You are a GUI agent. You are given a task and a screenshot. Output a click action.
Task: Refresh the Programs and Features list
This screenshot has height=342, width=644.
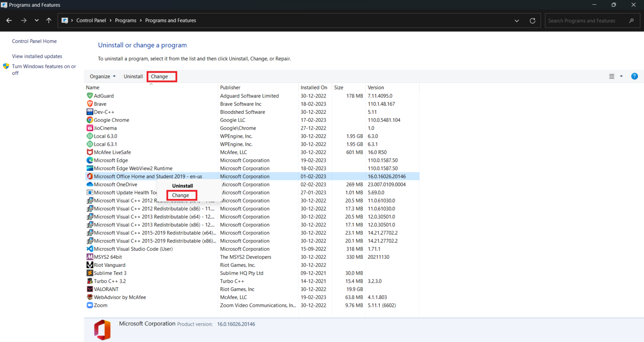click(532, 21)
